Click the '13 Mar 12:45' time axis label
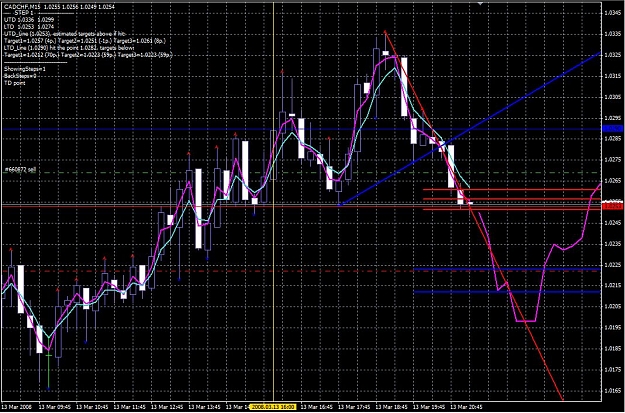The width and height of the screenshot is (625, 413). (167, 407)
